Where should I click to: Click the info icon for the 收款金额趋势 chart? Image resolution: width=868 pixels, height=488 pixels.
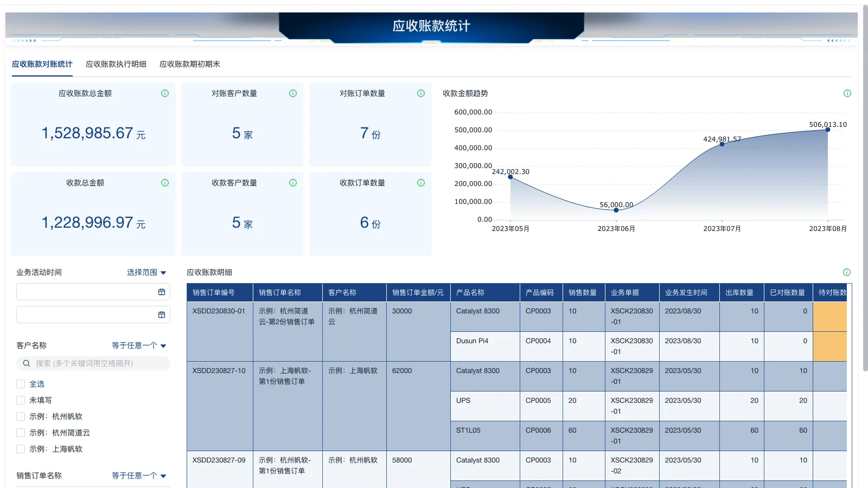click(x=847, y=93)
